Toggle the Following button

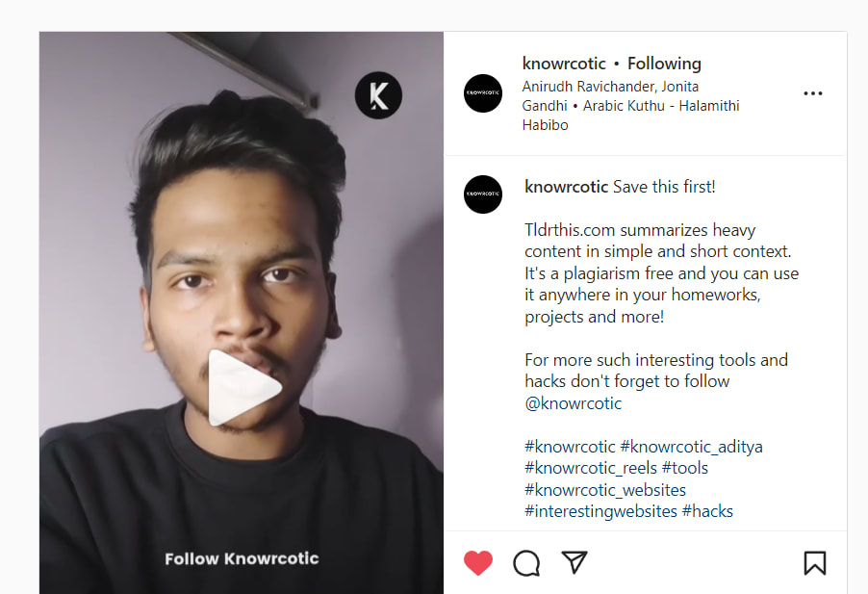pos(664,64)
